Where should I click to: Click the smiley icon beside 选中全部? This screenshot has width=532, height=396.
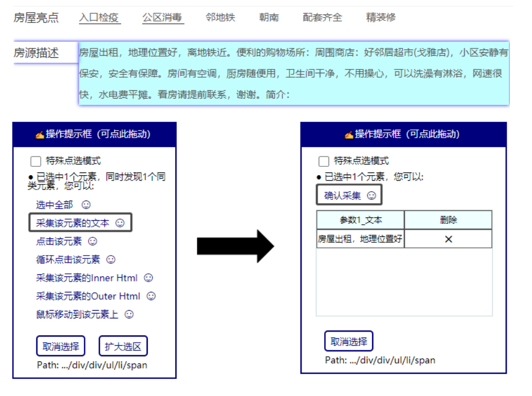[86, 204]
